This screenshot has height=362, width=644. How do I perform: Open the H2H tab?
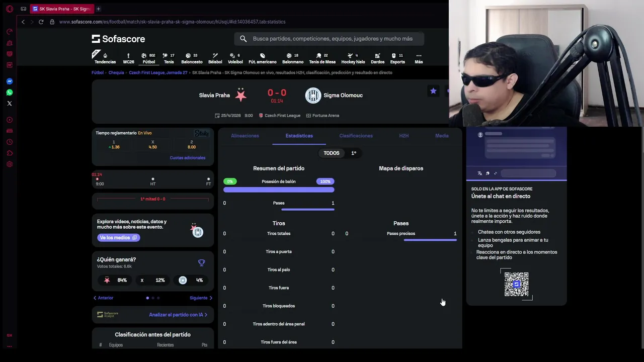coord(404,136)
